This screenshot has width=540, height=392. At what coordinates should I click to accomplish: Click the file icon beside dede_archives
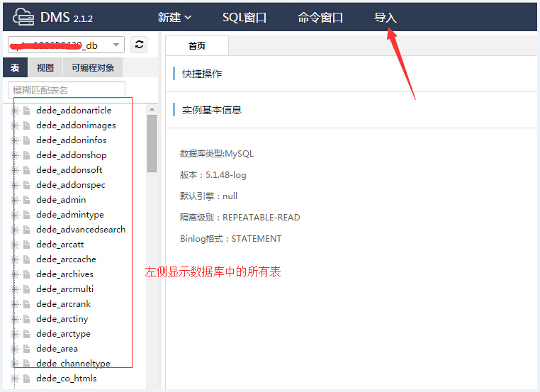(27, 274)
